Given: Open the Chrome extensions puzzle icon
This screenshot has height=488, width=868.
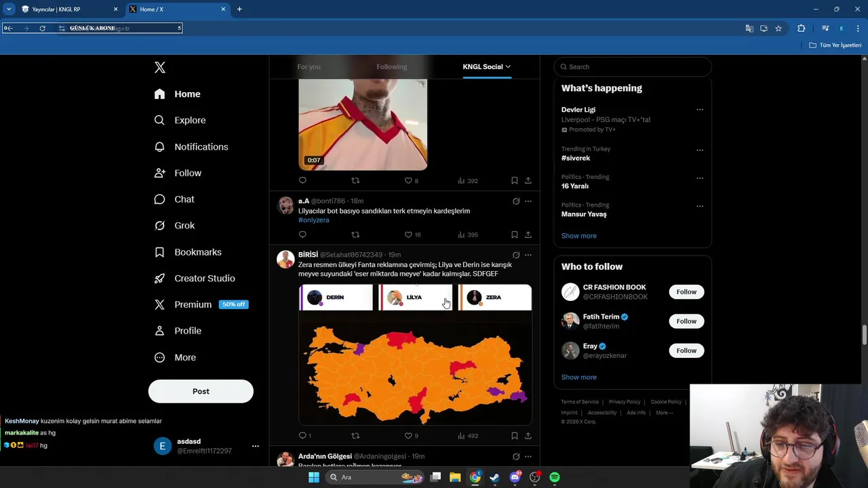Looking at the screenshot, I should tap(801, 28).
